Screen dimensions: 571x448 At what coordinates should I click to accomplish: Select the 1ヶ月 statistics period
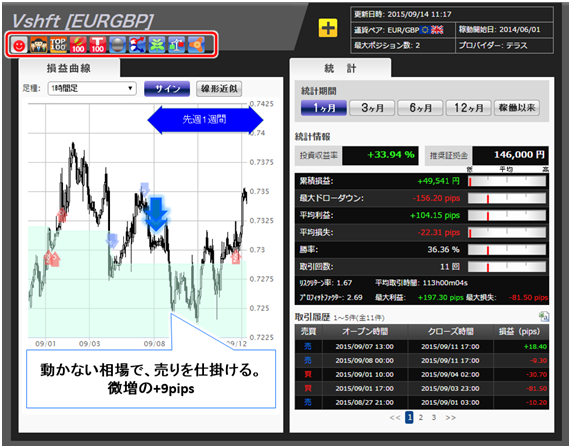(324, 108)
